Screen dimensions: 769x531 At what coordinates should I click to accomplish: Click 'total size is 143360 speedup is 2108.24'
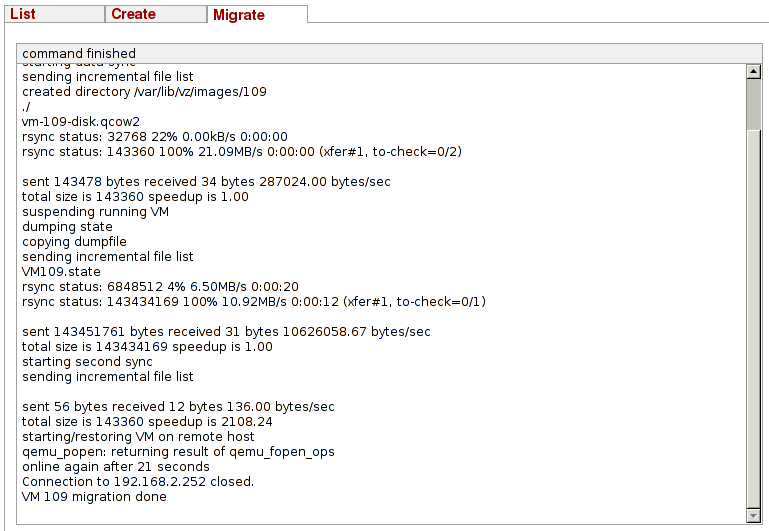pyautogui.click(x=147, y=422)
